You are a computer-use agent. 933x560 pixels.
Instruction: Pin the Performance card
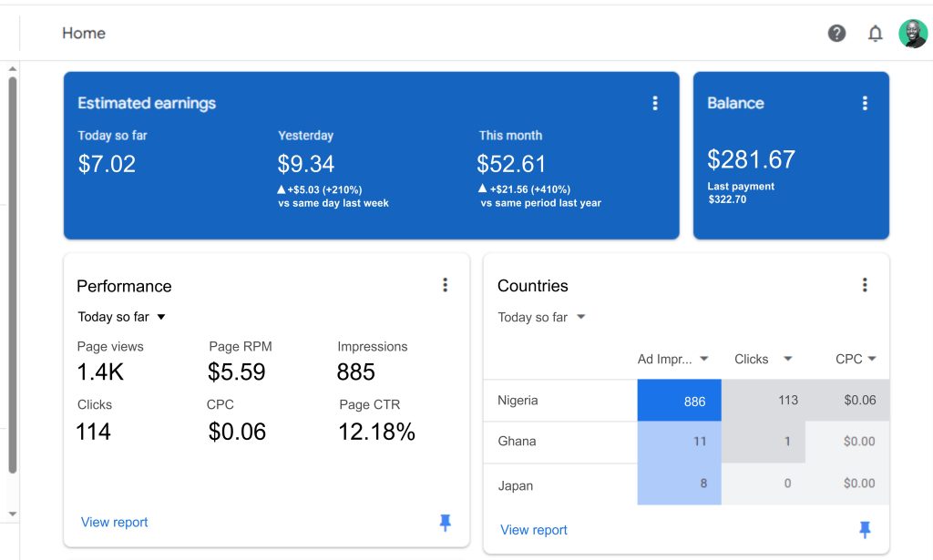coord(445,523)
